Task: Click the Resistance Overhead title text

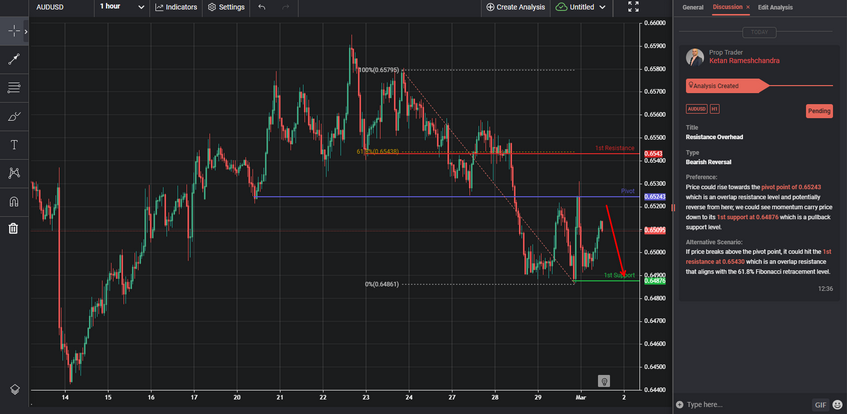Action: click(714, 137)
